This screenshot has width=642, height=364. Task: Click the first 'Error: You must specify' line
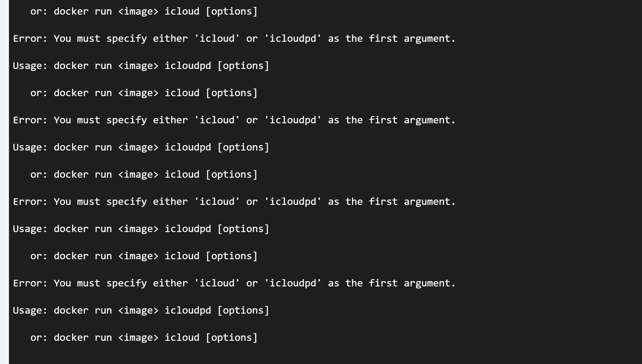pos(234,38)
